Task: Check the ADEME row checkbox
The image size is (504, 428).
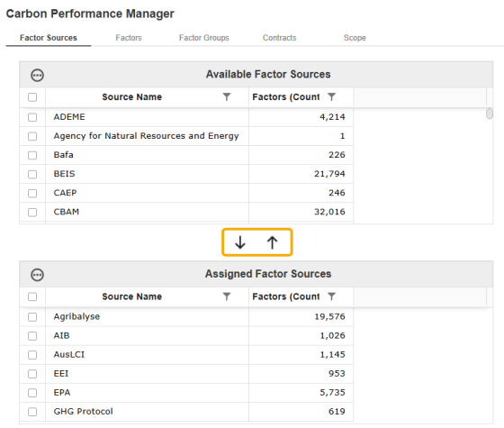Action: tap(32, 117)
